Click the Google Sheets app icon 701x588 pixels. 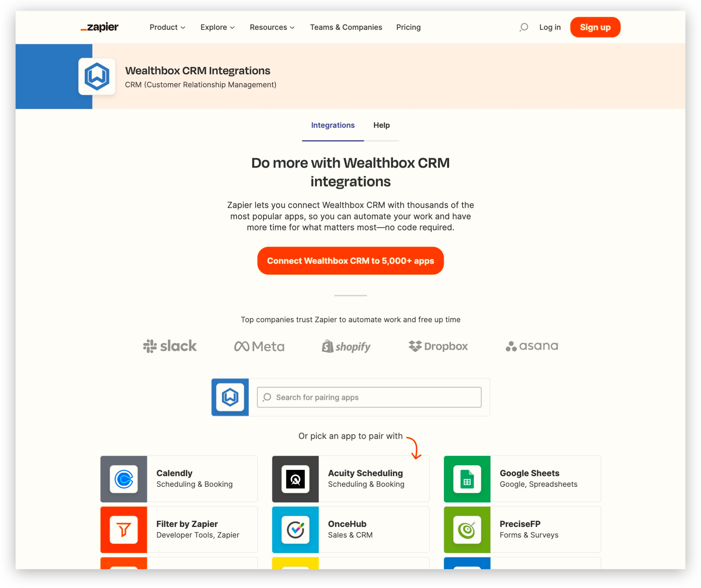click(x=467, y=479)
